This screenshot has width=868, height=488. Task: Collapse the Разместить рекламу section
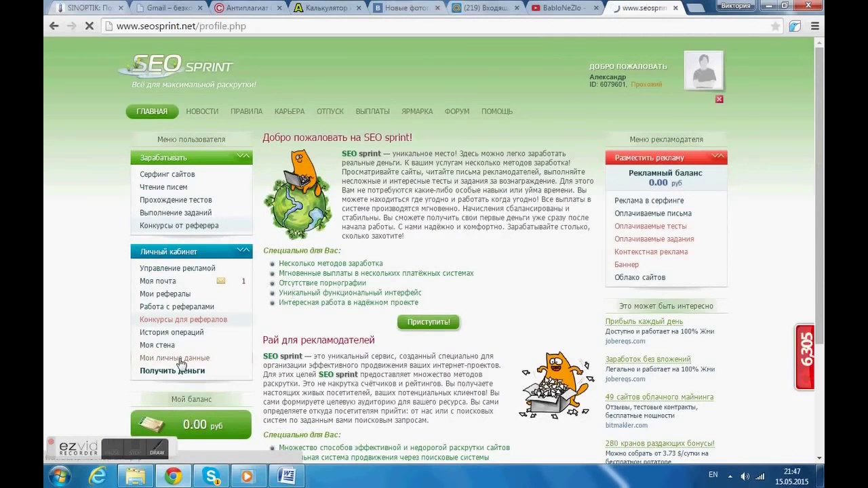(717, 157)
